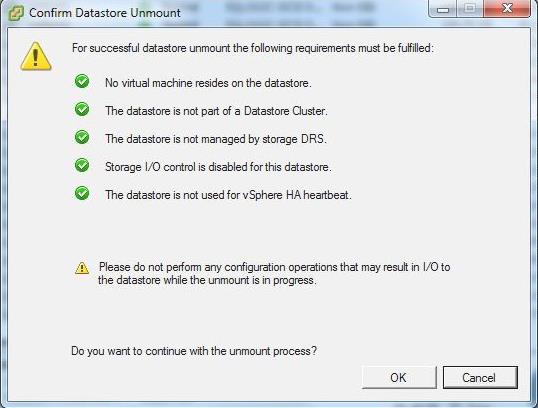Click the Cancel button
The height and width of the screenshot is (408, 538).
[480, 377]
